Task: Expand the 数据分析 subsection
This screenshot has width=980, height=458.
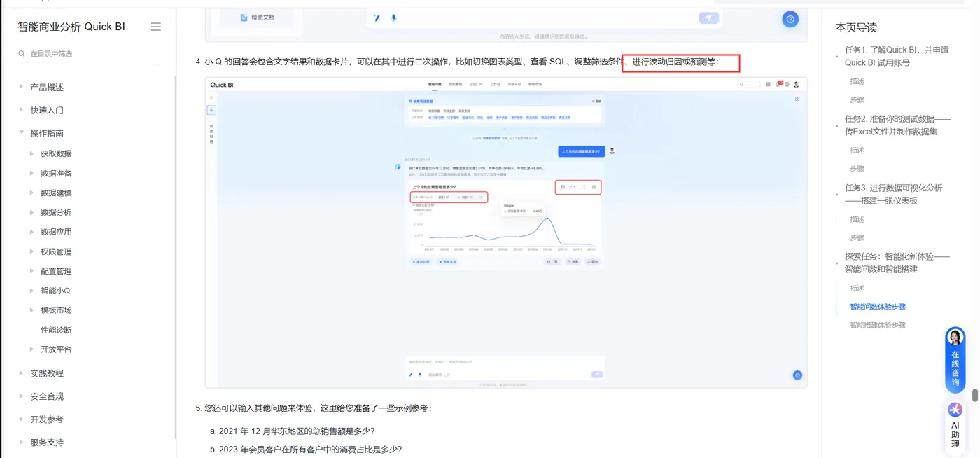Action: [31, 212]
